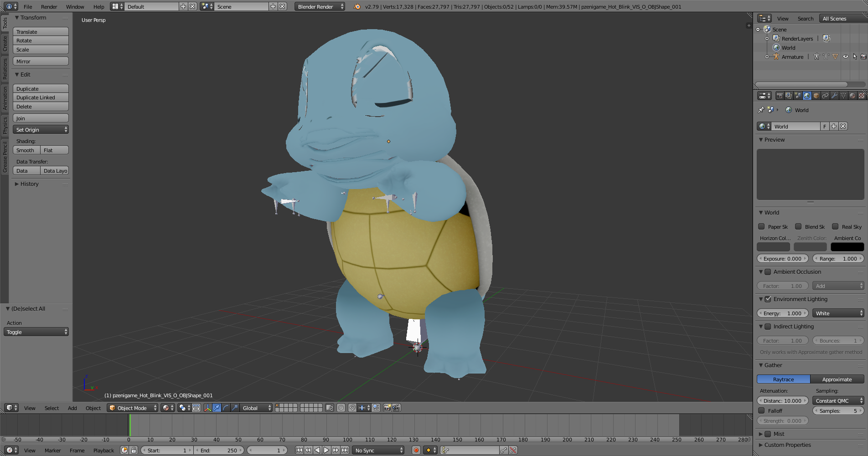Open the All Scenes outliner filter dropdown
The width and height of the screenshot is (868, 456).
[843, 18]
